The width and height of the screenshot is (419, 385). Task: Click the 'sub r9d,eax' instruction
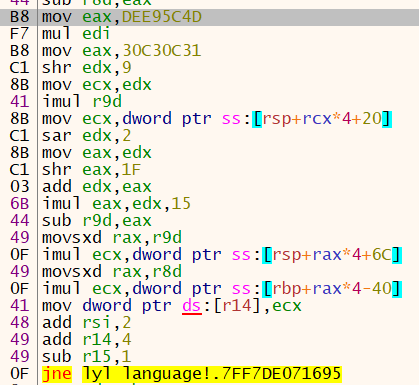click(97, 221)
